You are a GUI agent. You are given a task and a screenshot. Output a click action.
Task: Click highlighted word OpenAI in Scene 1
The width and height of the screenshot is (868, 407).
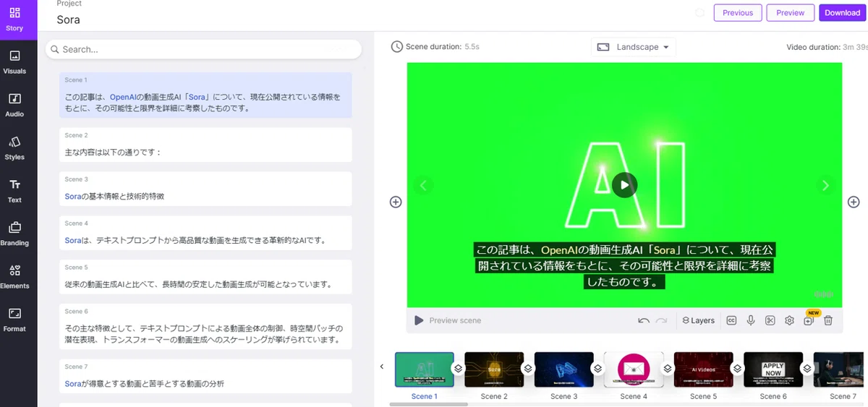tap(123, 96)
